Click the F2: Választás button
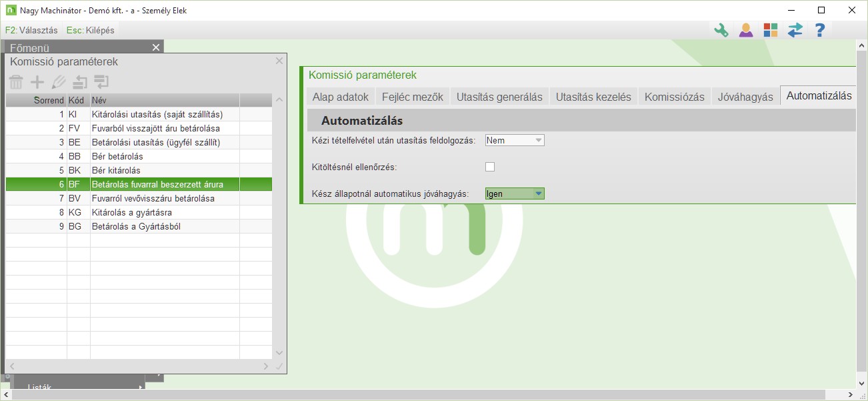 31,30
